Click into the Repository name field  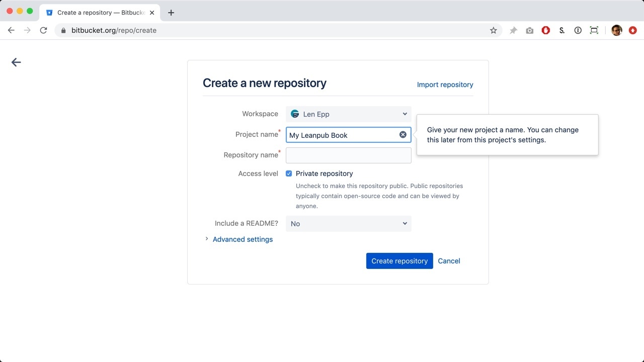tap(348, 155)
